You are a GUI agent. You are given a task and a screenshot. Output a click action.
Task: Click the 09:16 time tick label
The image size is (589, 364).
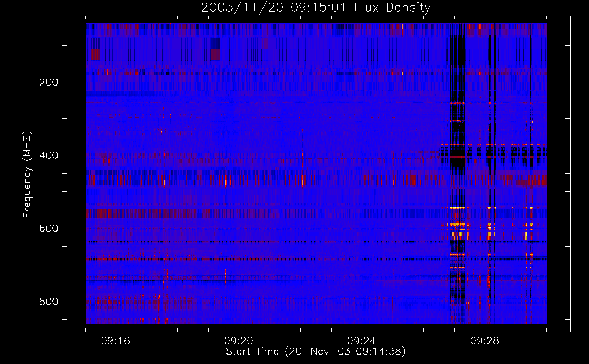pos(115,341)
